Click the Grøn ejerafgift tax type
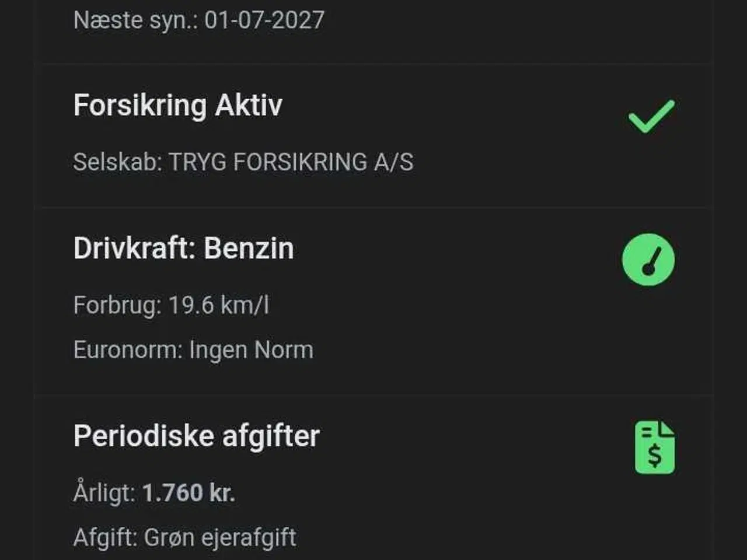747x560 pixels. [220, 537]
